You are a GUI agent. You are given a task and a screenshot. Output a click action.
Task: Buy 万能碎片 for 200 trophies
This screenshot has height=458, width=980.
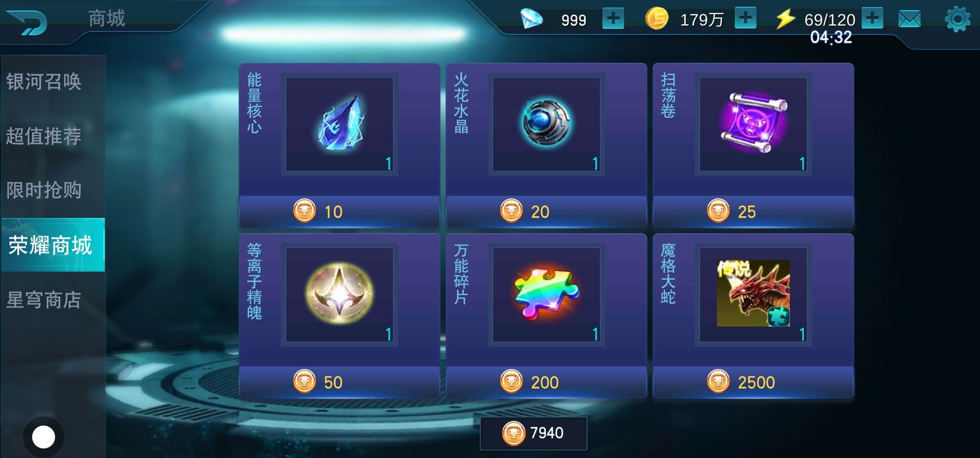click(x=546, y=382)
